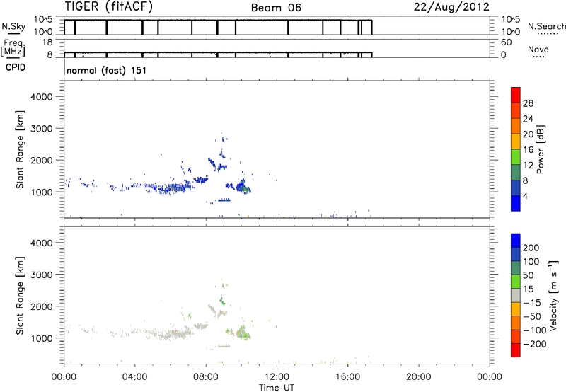Viewport: 566px width, 392px height.
Task: Click the "04:00" time tick label
Action: point(134,377)
